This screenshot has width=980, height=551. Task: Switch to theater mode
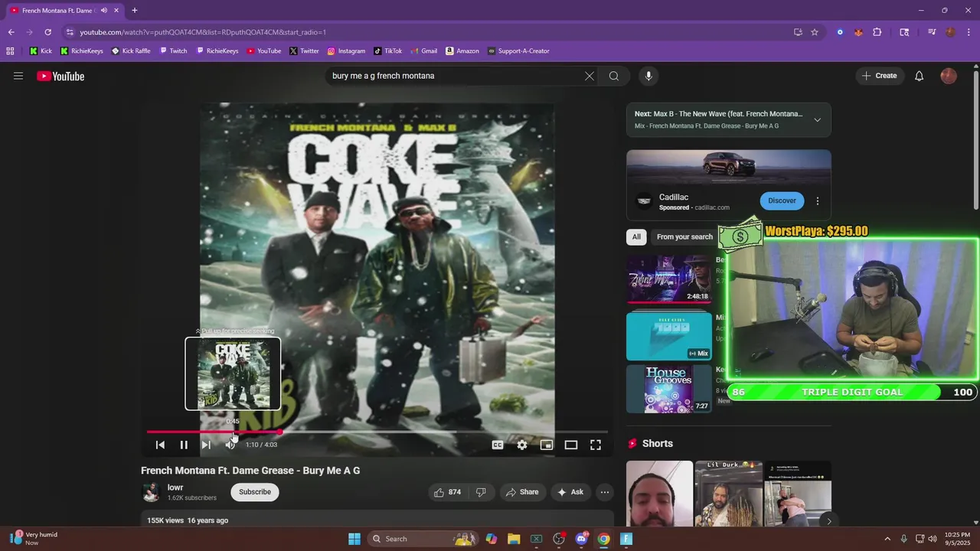click(x=571, y=445)
